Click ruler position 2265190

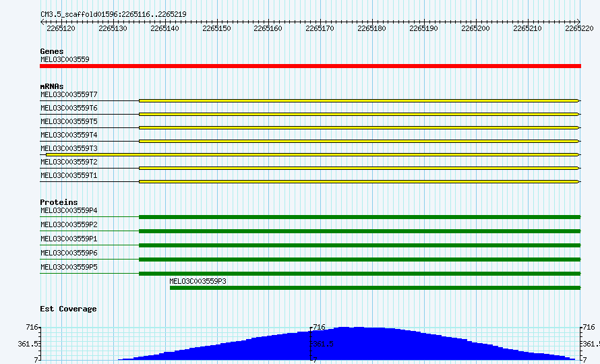423,29
